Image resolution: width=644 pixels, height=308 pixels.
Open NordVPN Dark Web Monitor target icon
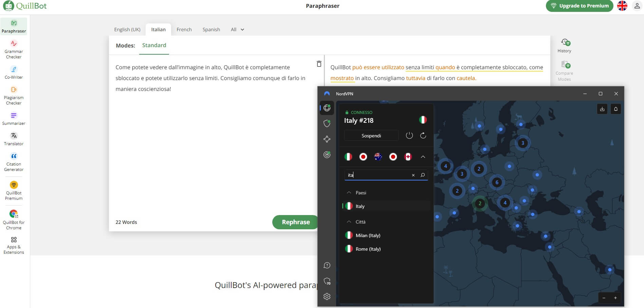pyautogui.click(x=327, y=155)
